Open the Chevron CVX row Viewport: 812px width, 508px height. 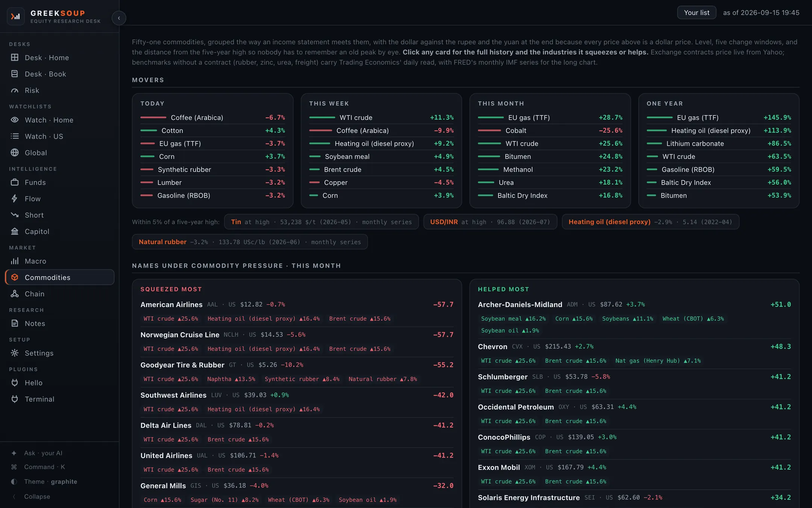click(x=634, y=354)
